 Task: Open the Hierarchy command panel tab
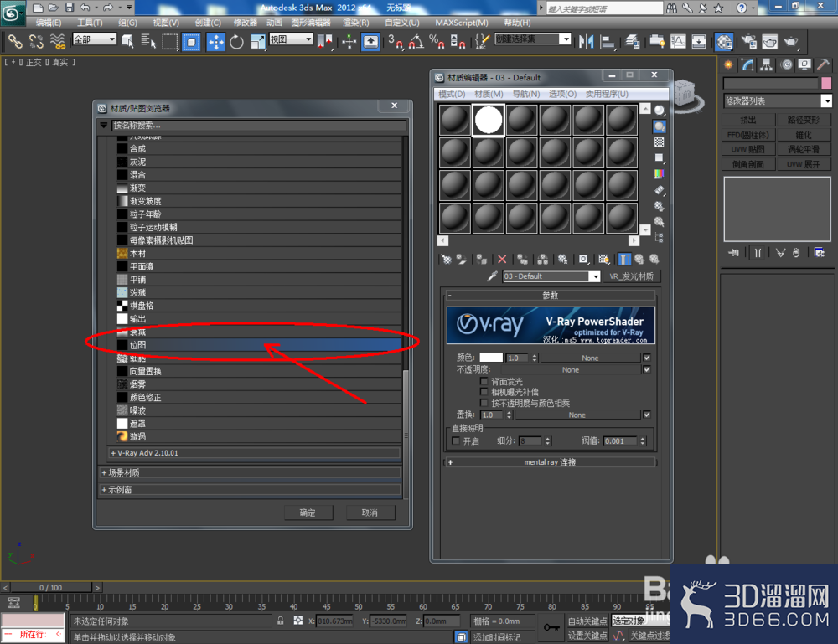767,65
